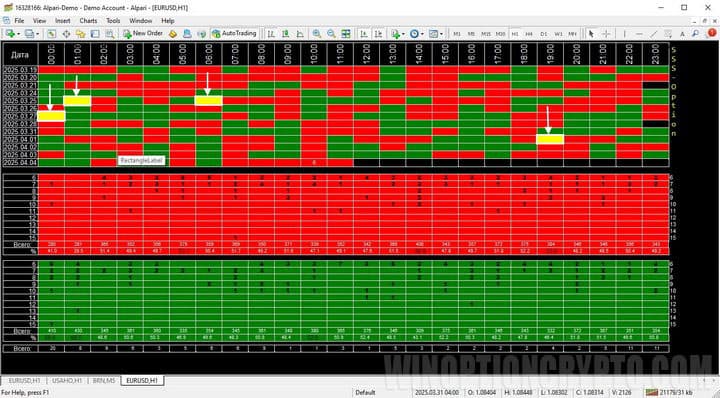Select the crosshair cursor tool
720x398 pixels.
pos(606,34)
